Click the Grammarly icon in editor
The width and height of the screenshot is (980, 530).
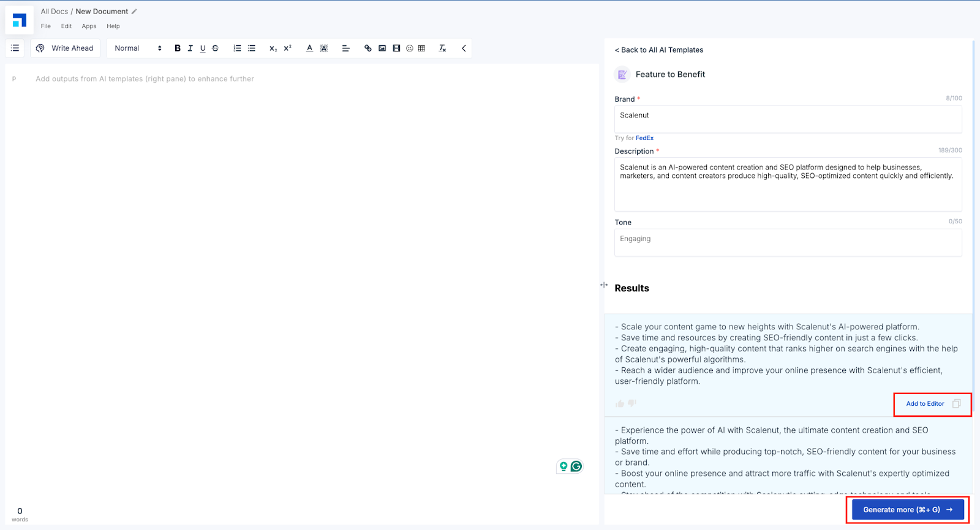pos(576,467)
